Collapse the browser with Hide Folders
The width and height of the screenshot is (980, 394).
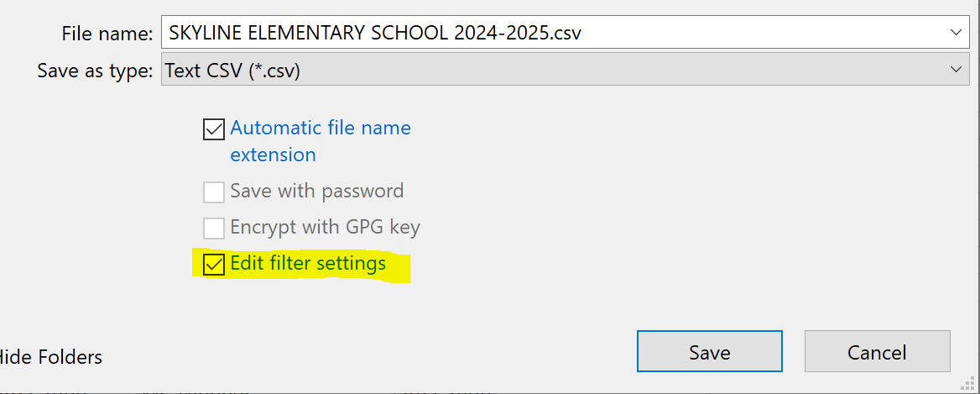[50, 357]
